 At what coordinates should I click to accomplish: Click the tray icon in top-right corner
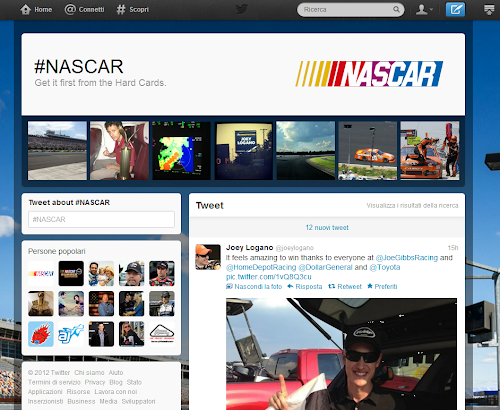point(489,9)
